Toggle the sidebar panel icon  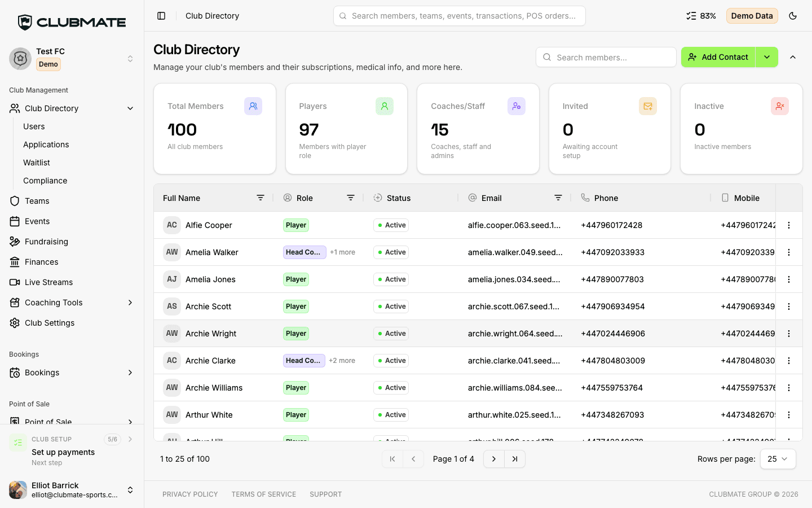click(x=161, y=16)
